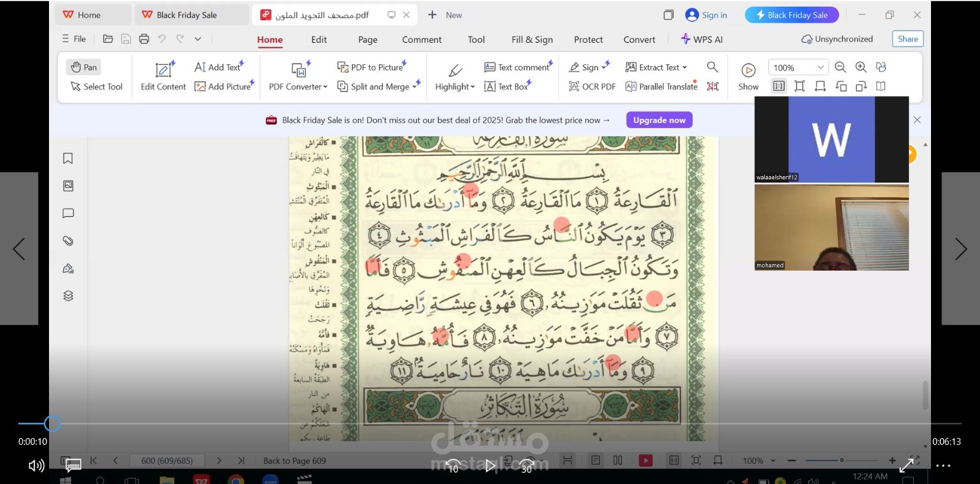Screen dimensions: 980x484
Task: Open the Sign options
Action: (589, 67)
